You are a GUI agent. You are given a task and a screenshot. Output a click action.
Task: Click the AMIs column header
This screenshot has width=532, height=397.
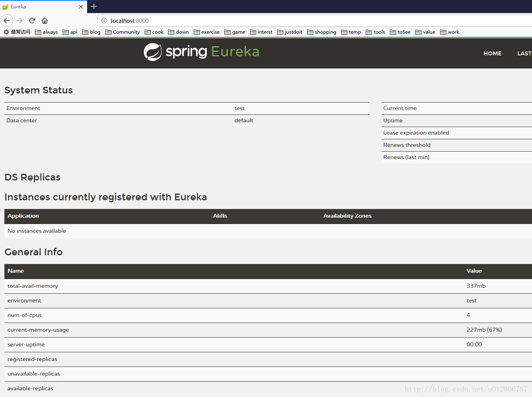220,216
